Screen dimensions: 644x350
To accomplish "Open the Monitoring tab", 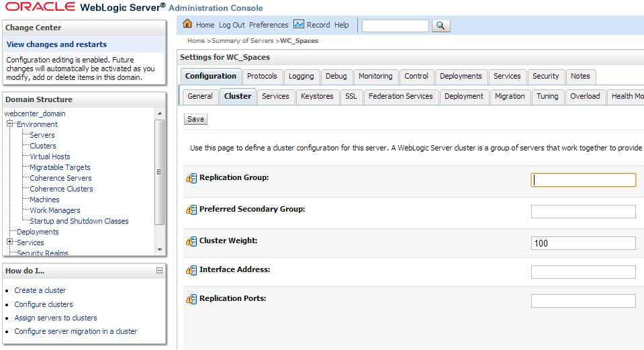I will tap(375, 77).
